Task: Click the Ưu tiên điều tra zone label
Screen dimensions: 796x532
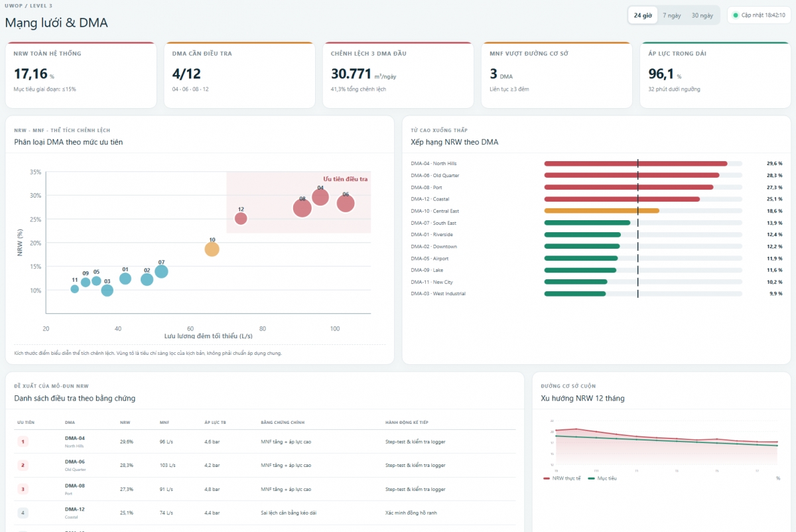Action: pyautogui.click(x=345, y=179)
